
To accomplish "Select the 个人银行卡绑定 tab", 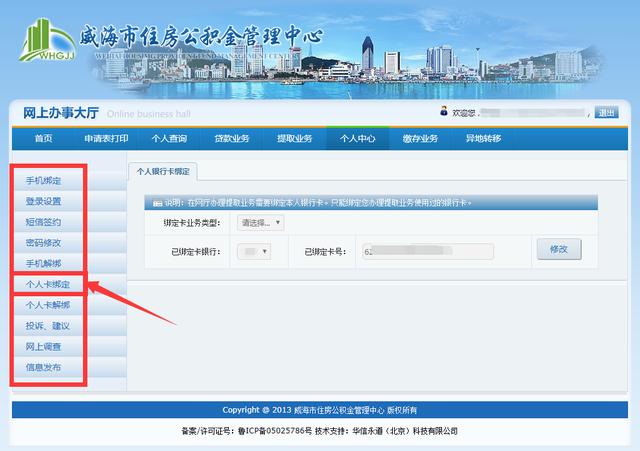I will coord(163,172).
